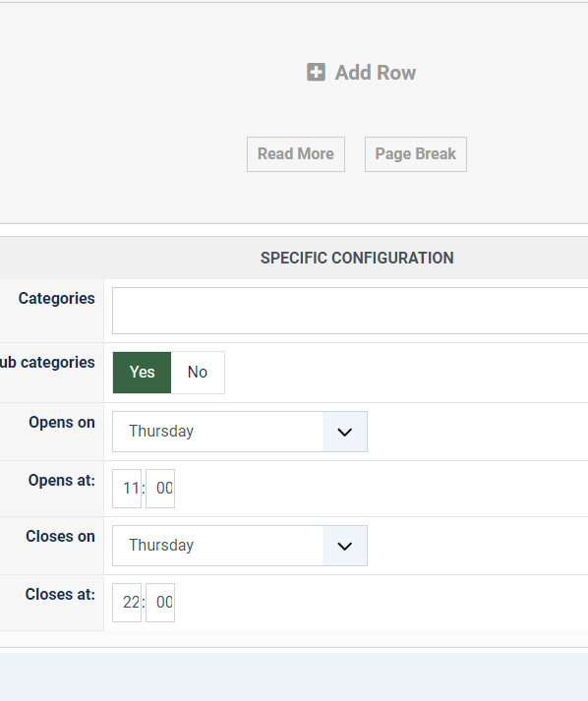Open the Opens on day dropdown showing Thursday
The image size is (588, 701).
[x=240, y=432]
